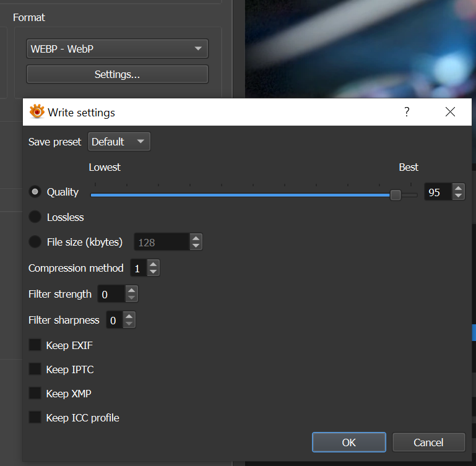Viewport: 476px width, 466px height.
Task: Click the Format section heading
Action: point(29,17)
